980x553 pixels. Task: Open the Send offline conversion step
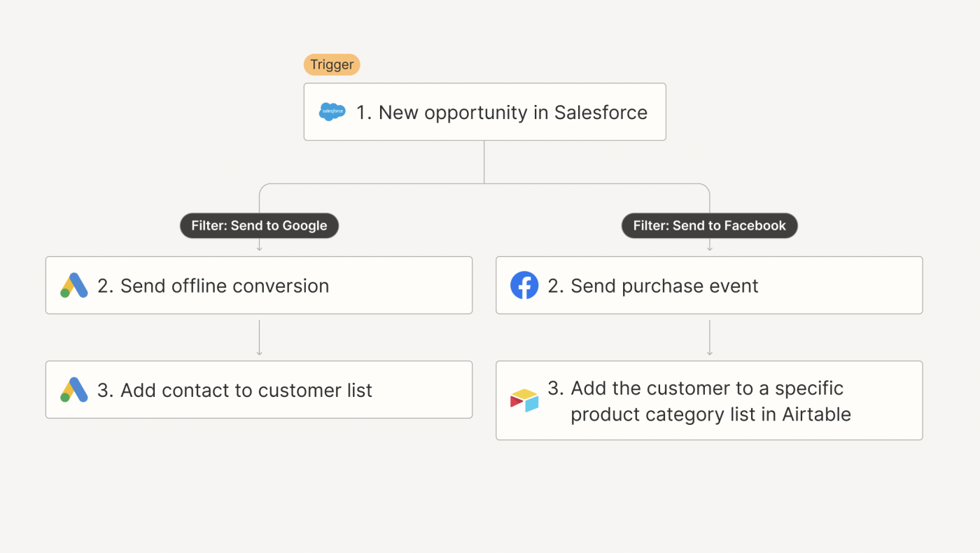coord(259,286)
